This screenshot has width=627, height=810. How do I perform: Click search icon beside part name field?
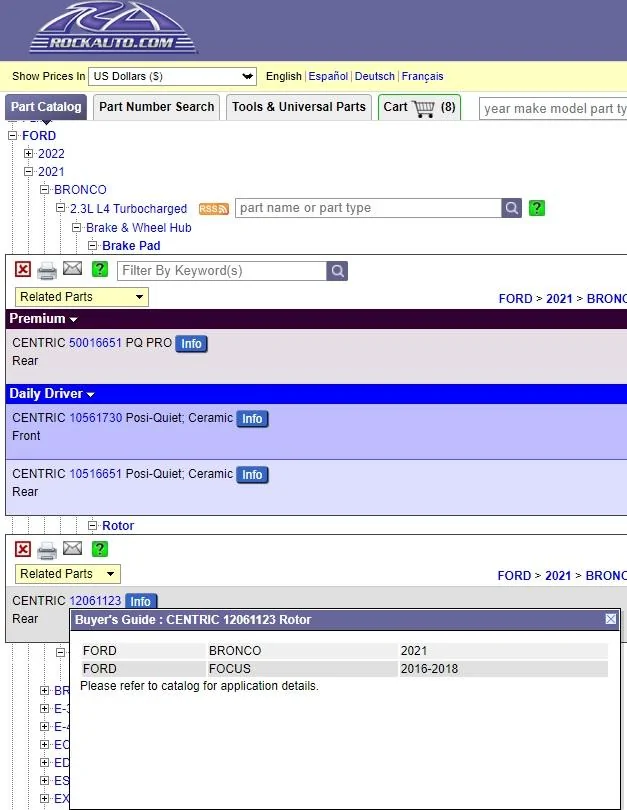pyautogui.click(x=511, y=208)
